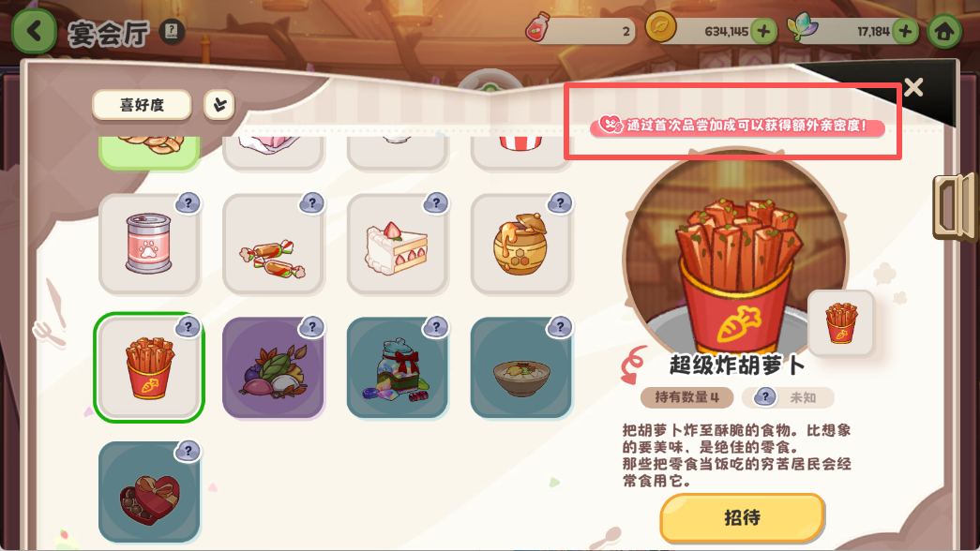The width and height of the screenshot is (980, 551).
Task: Return home via the house icon
Action: (x=944, y=31)
